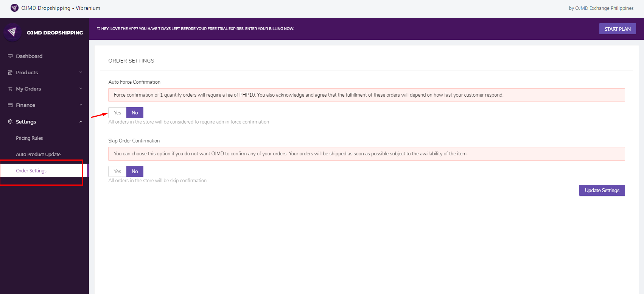Click the PHP10 fee notice box
The image size is (644, 294).
[x=367, y=95]
